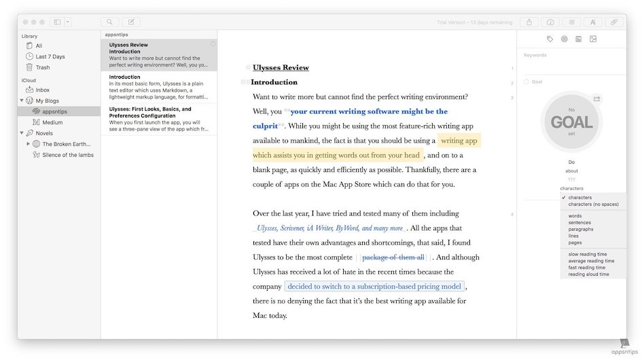The height and width of the screenshot is (360, 644).
Task: Open the export/share toolbar button
Action: coord(529,22)
